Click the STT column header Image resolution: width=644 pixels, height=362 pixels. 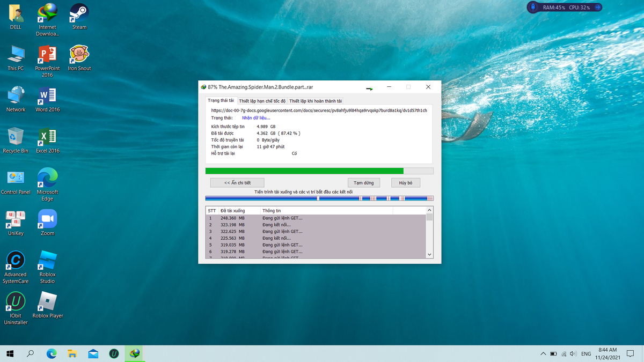(x=213, y=211)
